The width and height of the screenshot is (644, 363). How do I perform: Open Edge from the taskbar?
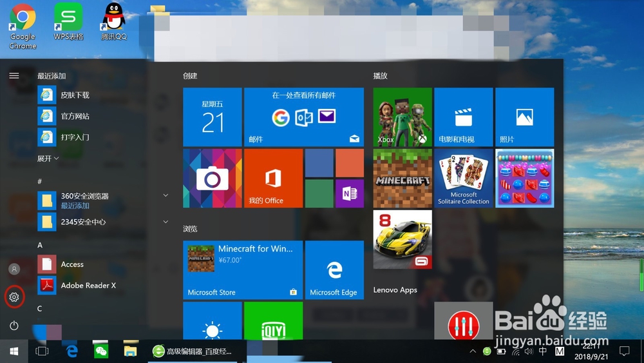point(72,351)
